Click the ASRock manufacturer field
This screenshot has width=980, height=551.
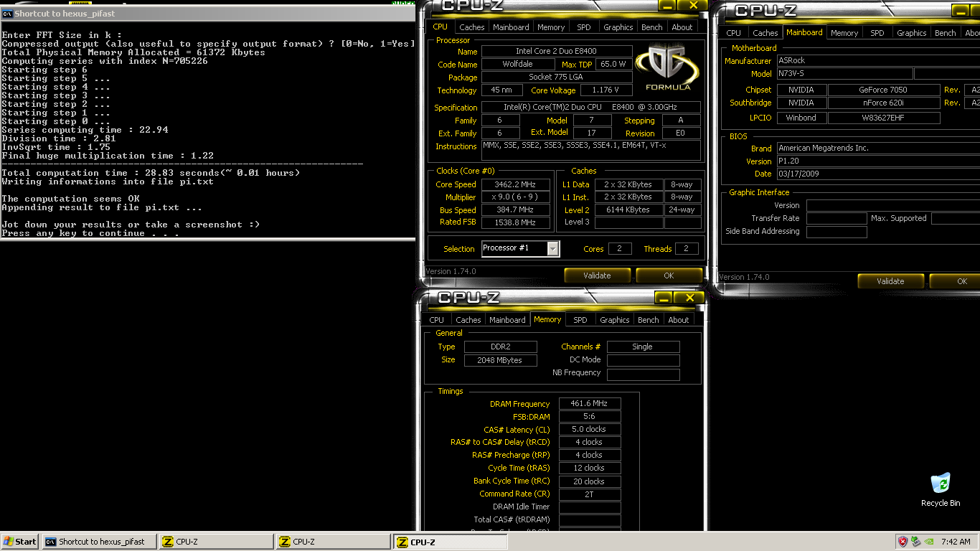tap(878, 61)
